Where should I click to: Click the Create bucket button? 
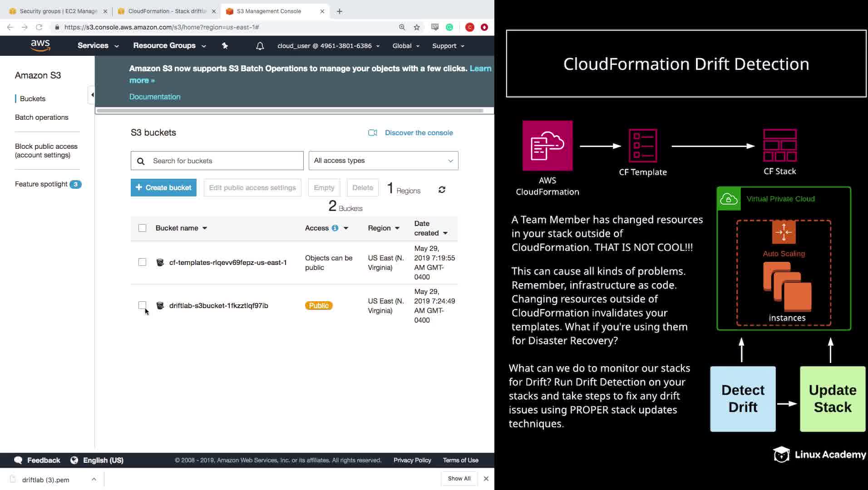coord(163,188)
